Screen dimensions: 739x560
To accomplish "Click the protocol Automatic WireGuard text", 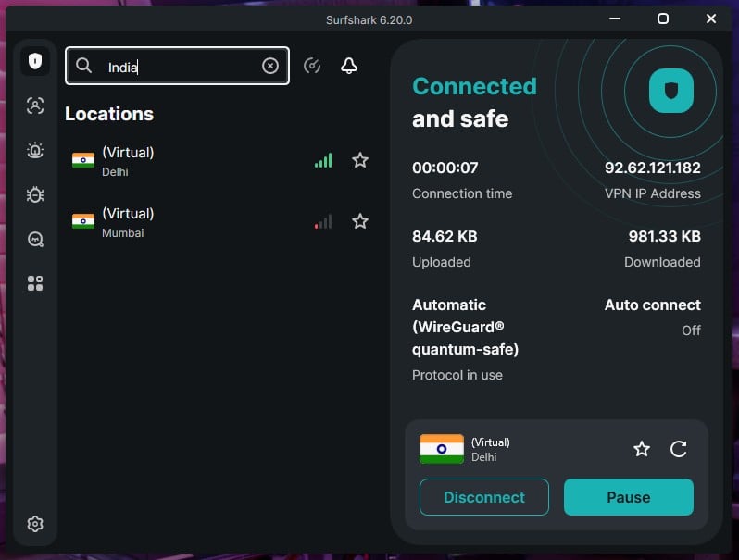I will [465, 328].
